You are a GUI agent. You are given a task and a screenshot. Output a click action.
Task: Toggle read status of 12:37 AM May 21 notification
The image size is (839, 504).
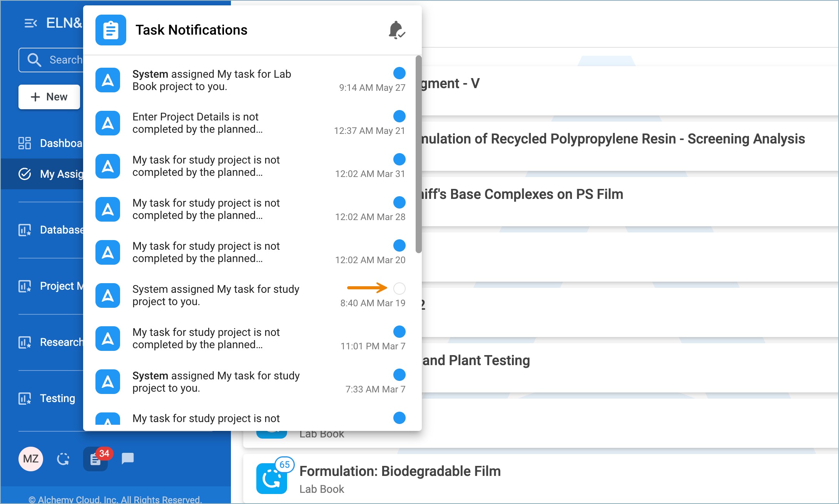point(399,116)
